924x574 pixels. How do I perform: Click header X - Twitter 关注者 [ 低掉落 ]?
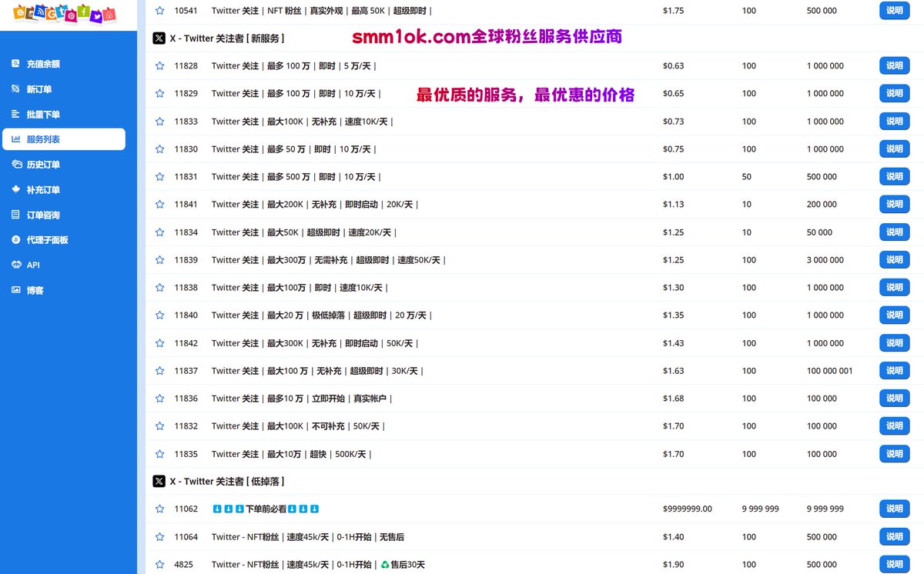tap(226, 482)
